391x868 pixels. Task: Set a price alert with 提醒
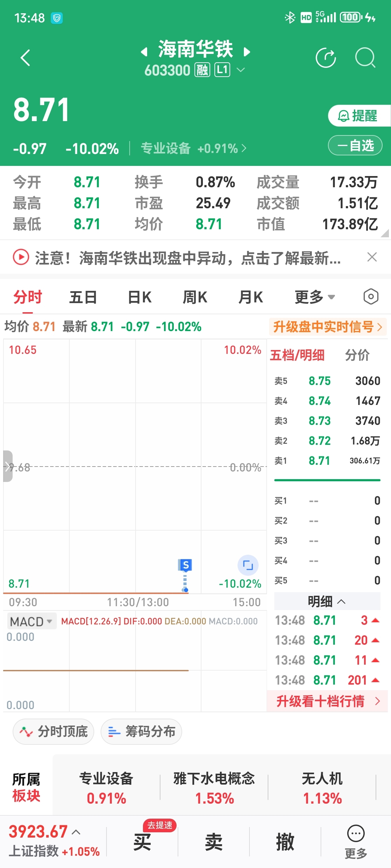pyautogui.click(x=359, y=115)
